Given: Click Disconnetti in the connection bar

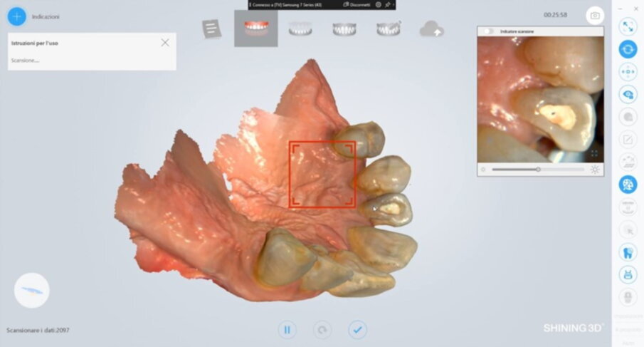Looking at the screenshot, I should pos(358,4).
